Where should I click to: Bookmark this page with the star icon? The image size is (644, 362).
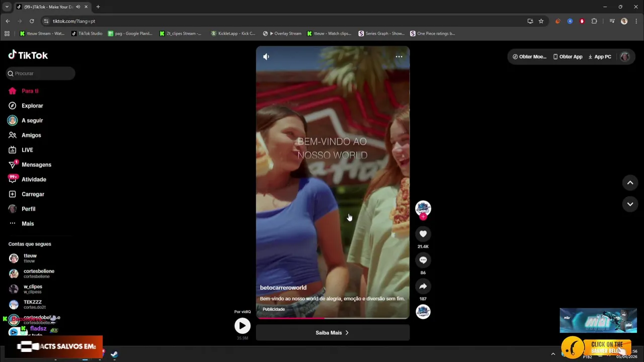(x=541, y=21)
